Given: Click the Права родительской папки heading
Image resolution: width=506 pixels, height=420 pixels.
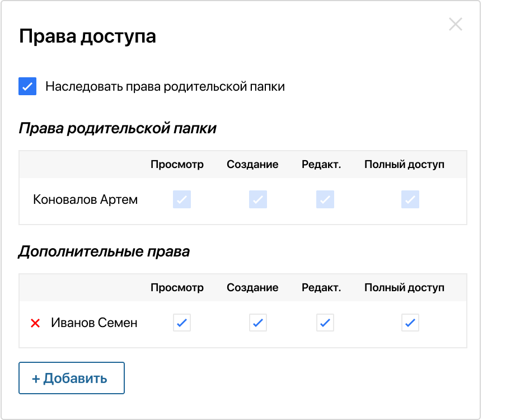Looking at the screenshot, I should 118,128.
